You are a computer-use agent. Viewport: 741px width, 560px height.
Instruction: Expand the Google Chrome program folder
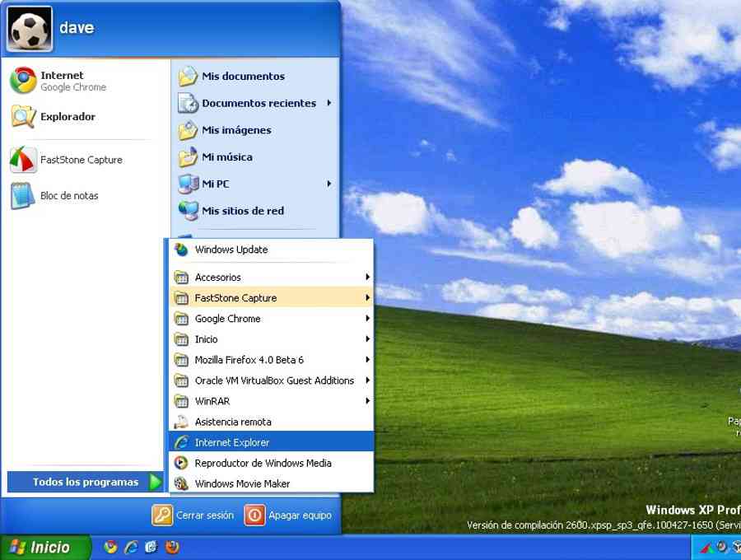click(x=271, y=319)
